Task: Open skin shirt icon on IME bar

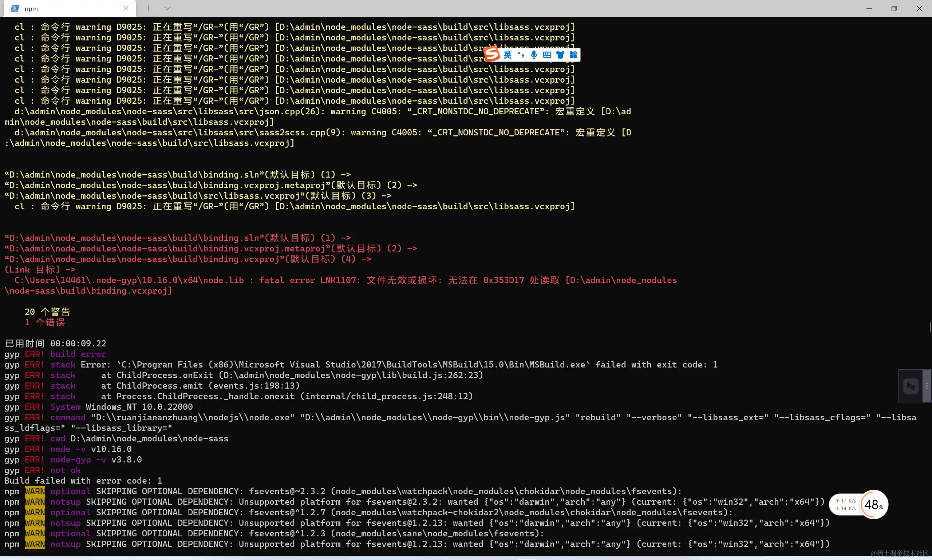Action: click(560, 55)
